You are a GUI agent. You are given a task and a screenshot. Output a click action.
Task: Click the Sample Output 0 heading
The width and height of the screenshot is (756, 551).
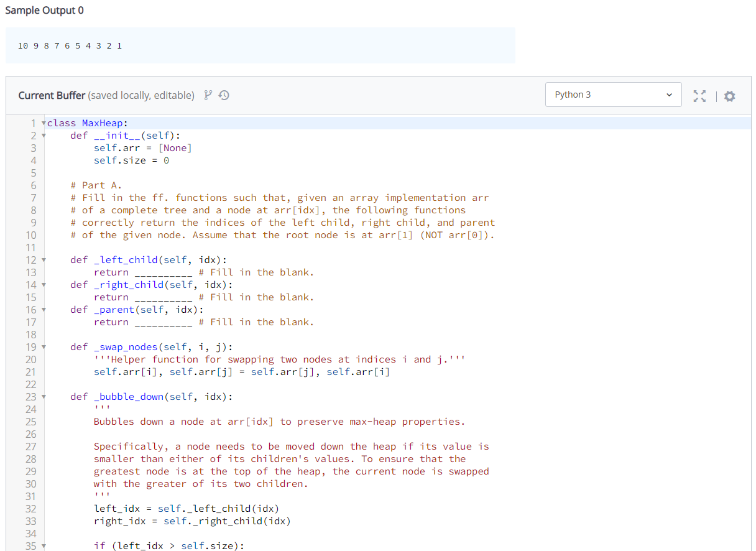[44, 10]
